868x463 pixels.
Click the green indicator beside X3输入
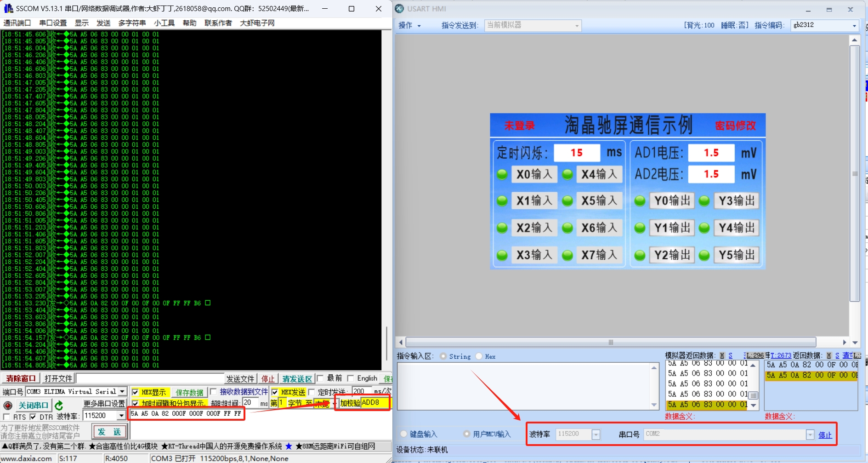click(502, 255)
